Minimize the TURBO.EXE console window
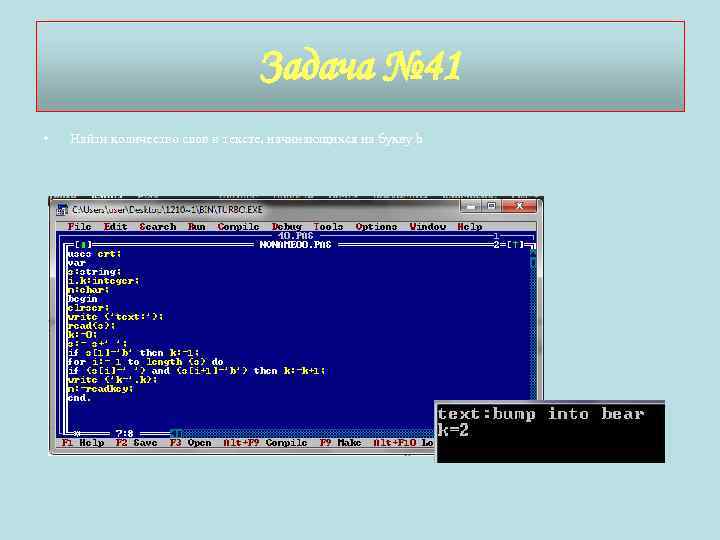The image size is (720, 540). [x=471, y=206]
